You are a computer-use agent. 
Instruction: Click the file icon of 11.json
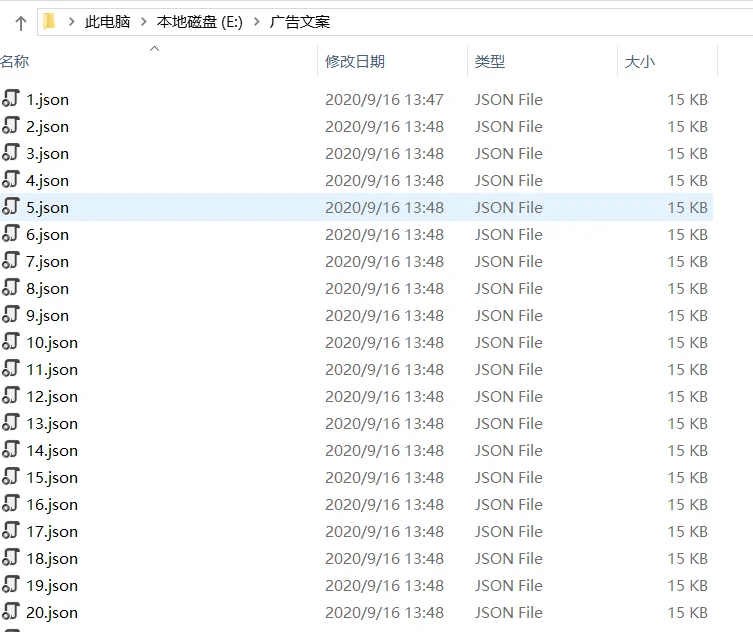click(11, 368)
